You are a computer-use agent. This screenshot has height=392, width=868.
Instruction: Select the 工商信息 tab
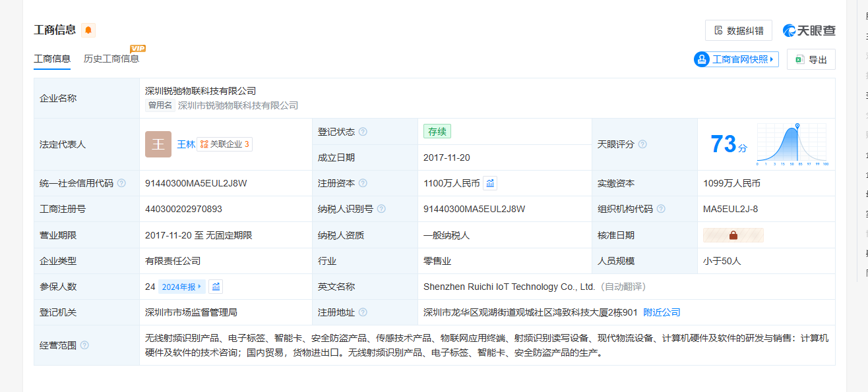(x=52, y=59)
